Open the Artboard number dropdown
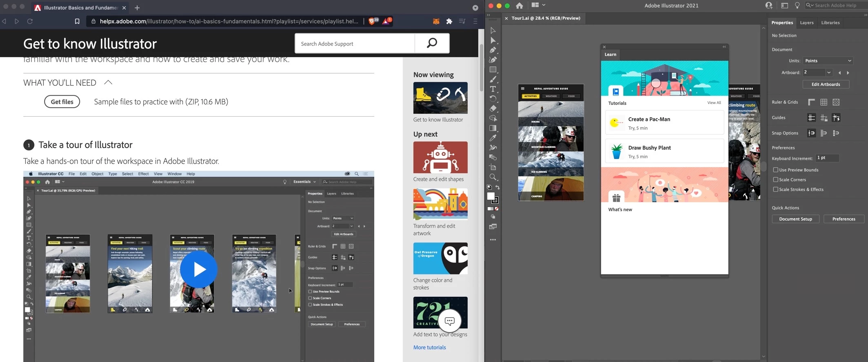868x362 pixels. pos(829,73)
